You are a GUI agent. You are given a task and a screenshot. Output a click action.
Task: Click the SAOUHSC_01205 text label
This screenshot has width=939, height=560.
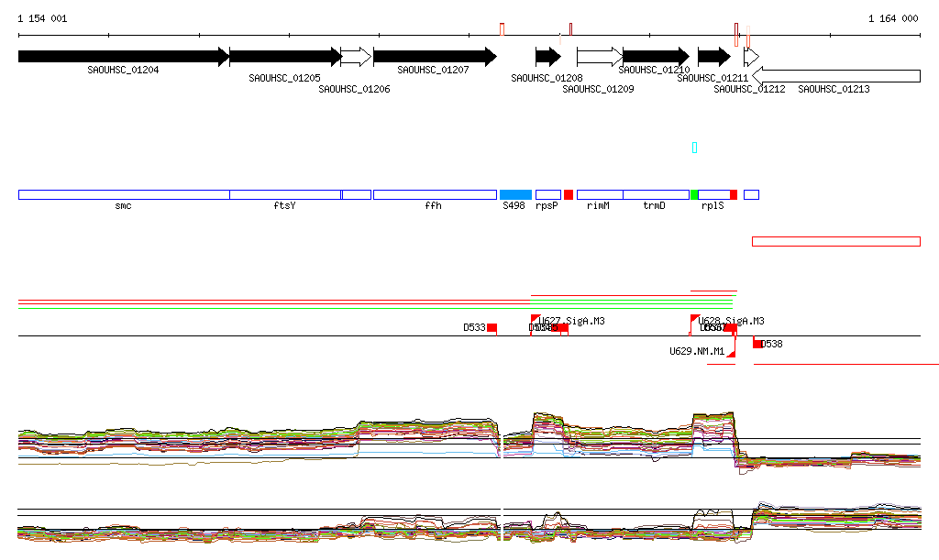(x=284, y=79)
